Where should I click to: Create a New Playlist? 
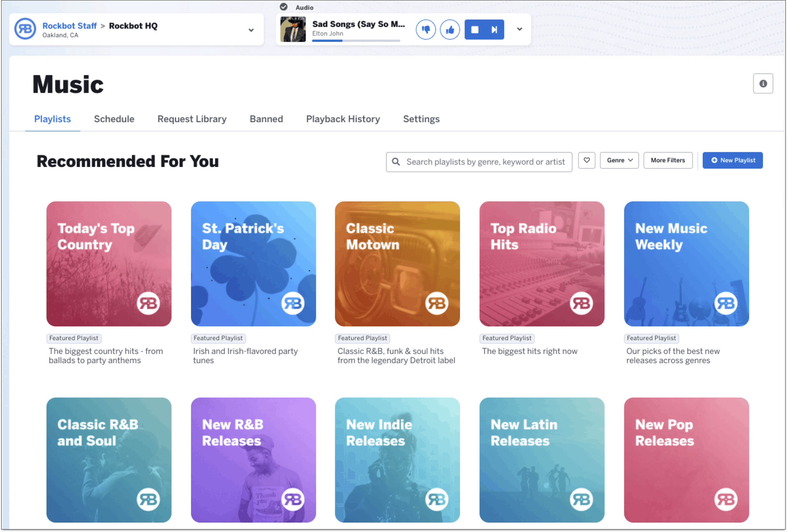tap(732, 161)
